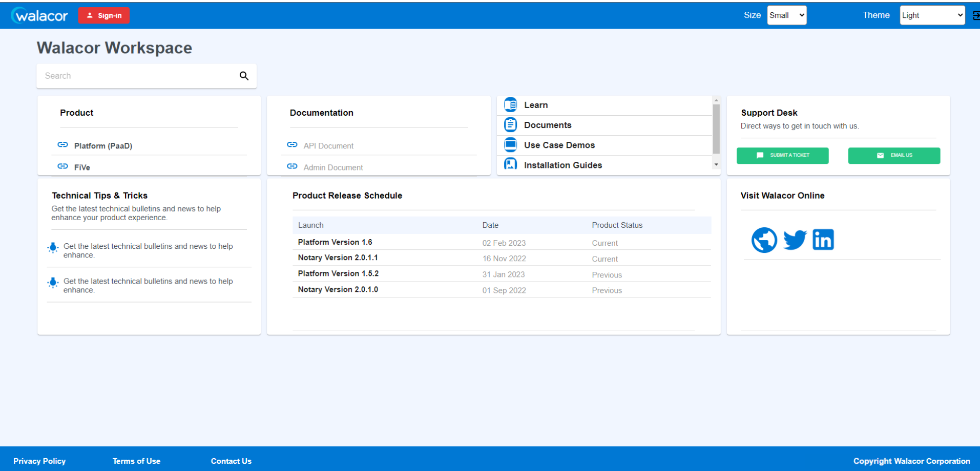Open the Contact Us footer link

pyautogui.click(x=231, y=461)
